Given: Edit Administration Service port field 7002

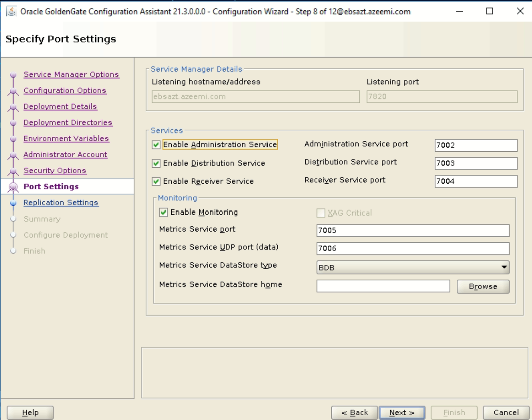Looking at the screenshot, I should coord(476,146).
